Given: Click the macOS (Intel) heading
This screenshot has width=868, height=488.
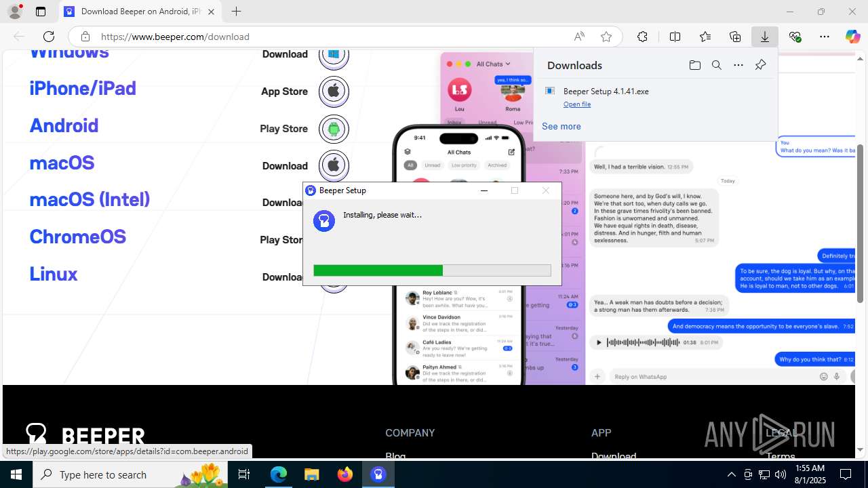Looking at the screenshot, I should tap(90, 199).
